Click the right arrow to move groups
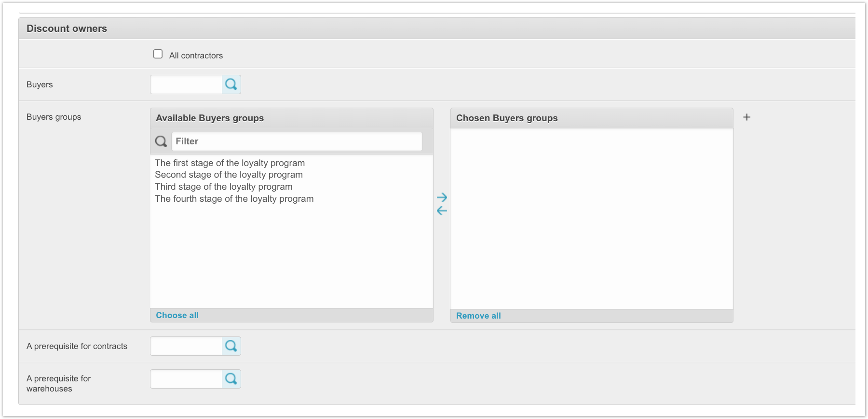This screenshot has width=868, height=419. tap(442, 197)
